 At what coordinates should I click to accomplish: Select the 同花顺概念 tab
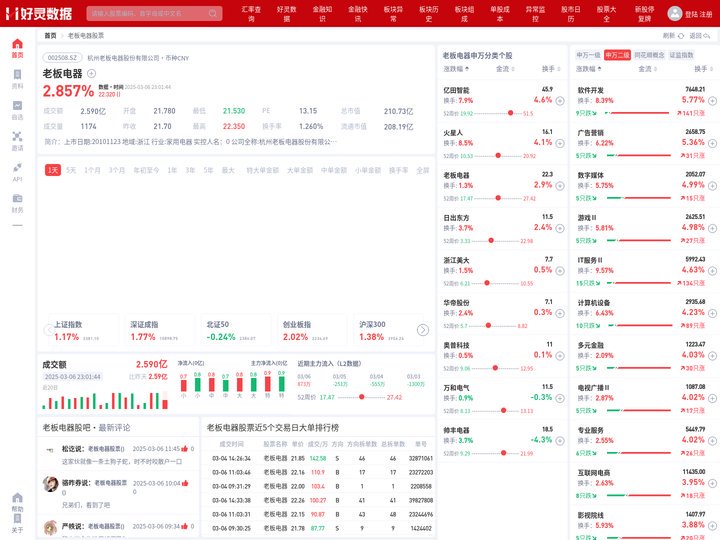click(x=649, y=55)
